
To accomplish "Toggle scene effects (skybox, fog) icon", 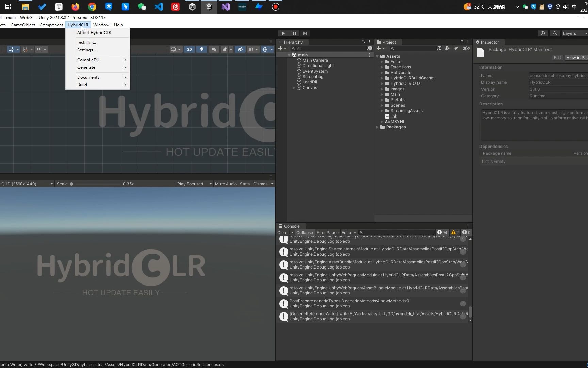I will coord(225,49).
